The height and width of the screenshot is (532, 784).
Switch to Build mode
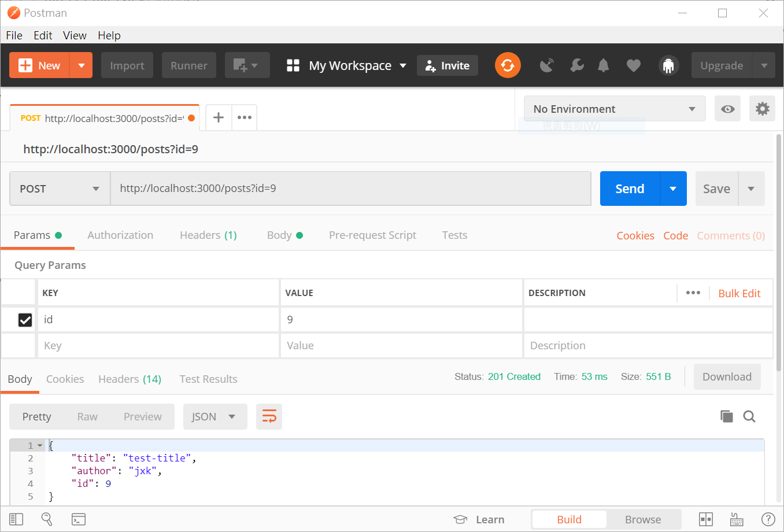coord(569,519)
